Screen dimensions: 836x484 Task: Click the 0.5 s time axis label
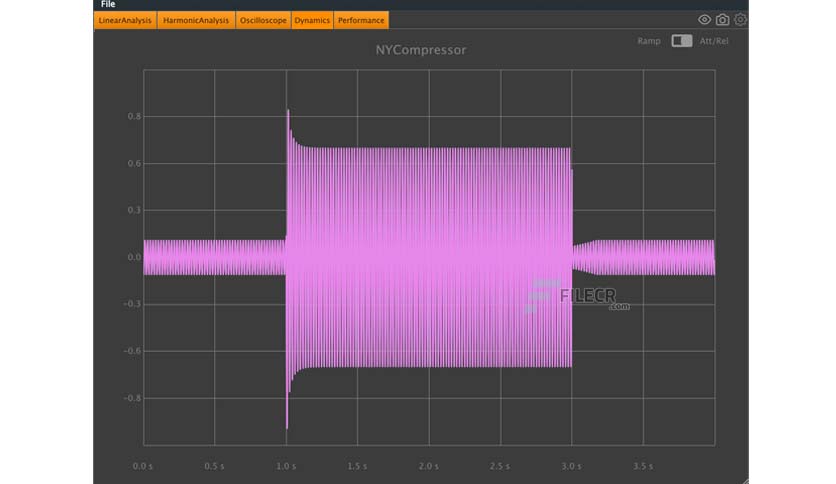214,466
